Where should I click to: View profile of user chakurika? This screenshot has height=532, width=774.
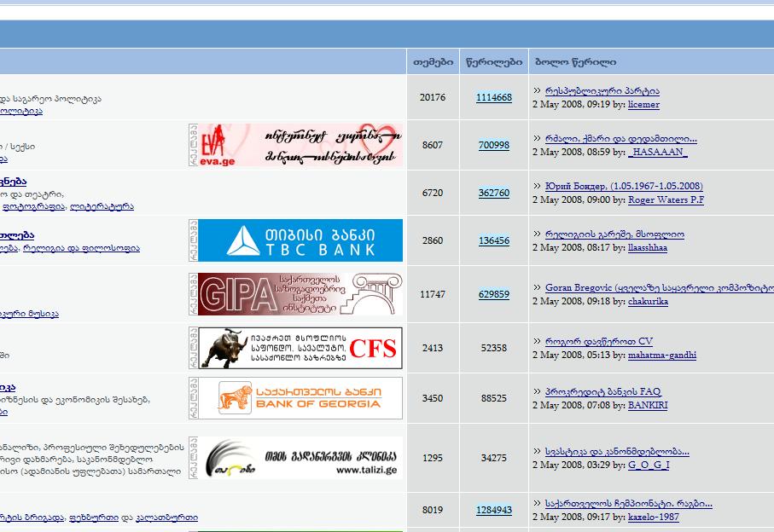tap(648, 301)
